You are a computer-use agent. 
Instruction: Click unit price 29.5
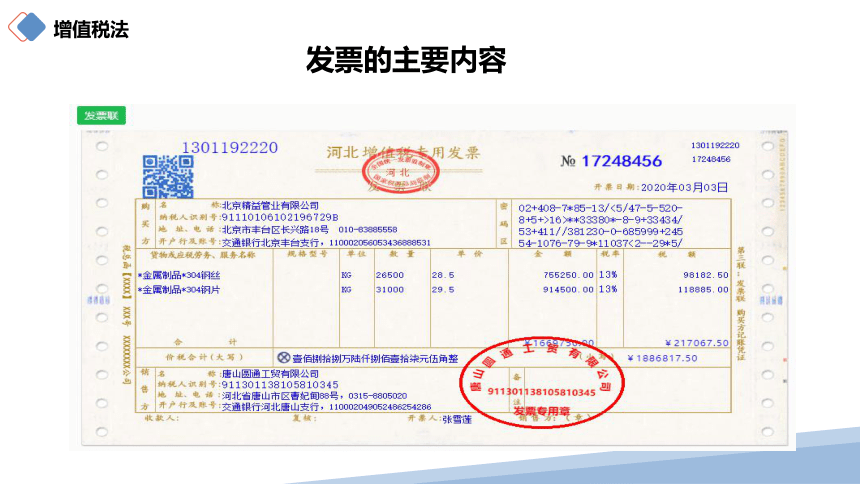443,290
